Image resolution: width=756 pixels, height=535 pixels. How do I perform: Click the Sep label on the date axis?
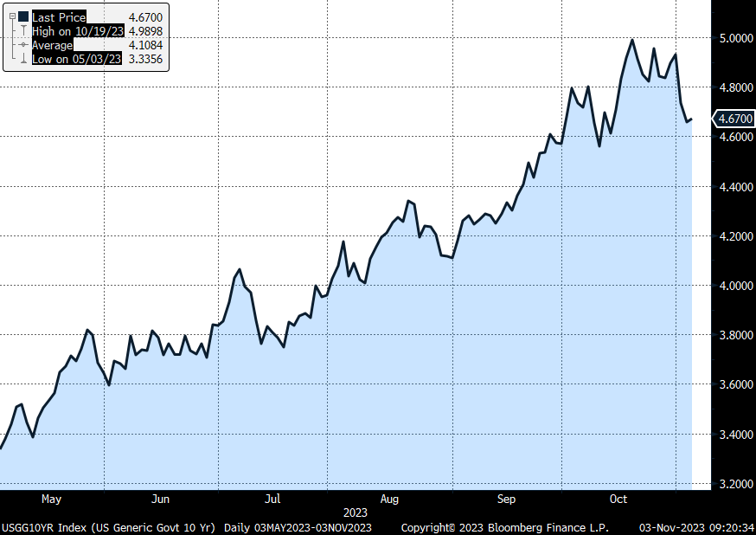click(x=506, y=500)
